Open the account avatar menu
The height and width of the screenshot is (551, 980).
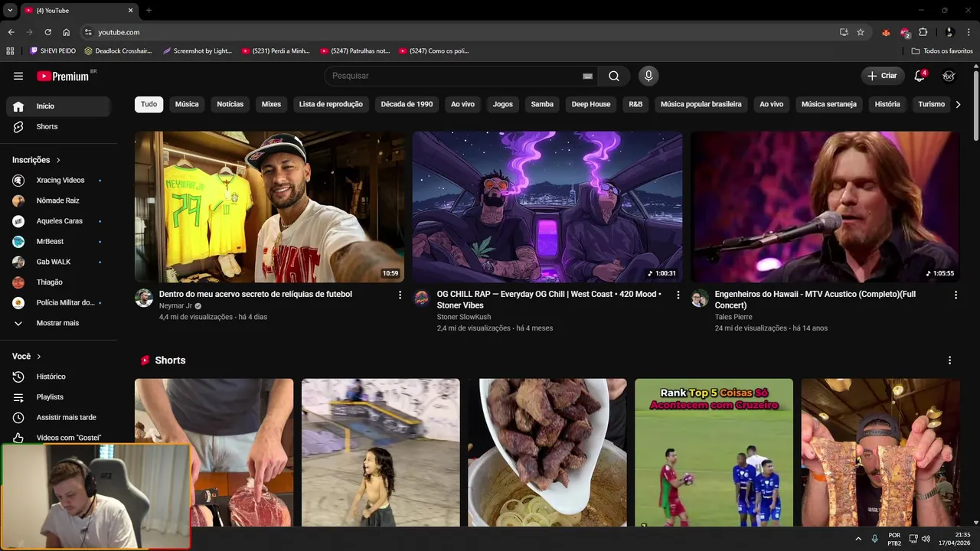[x=949, y=76]
